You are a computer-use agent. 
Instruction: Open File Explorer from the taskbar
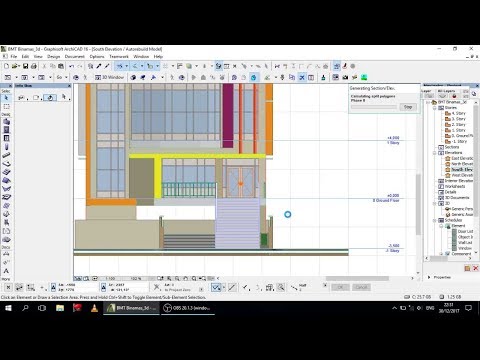[x=60, y=308]
